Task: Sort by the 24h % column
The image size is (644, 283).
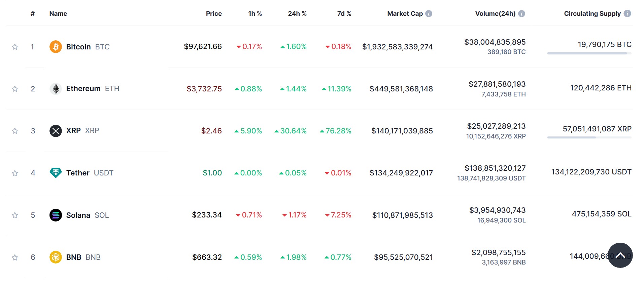Action: pos(297,14)
